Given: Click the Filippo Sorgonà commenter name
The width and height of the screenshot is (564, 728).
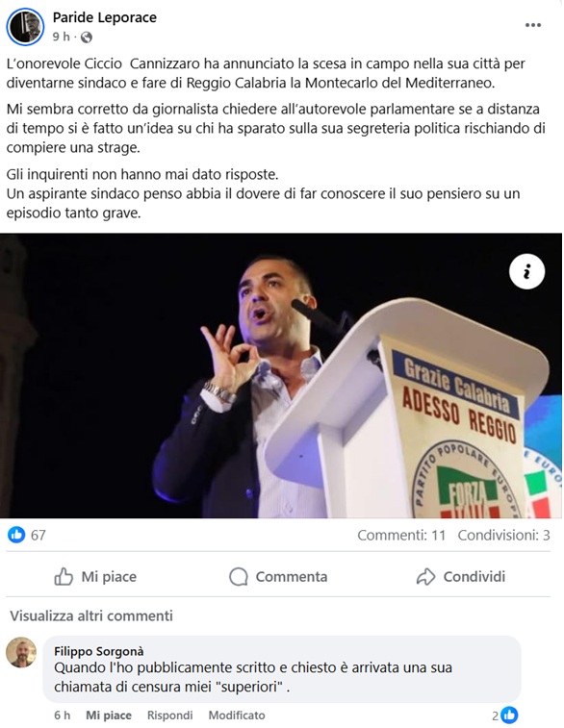Looking at the screenshot, I should (99, 651).
